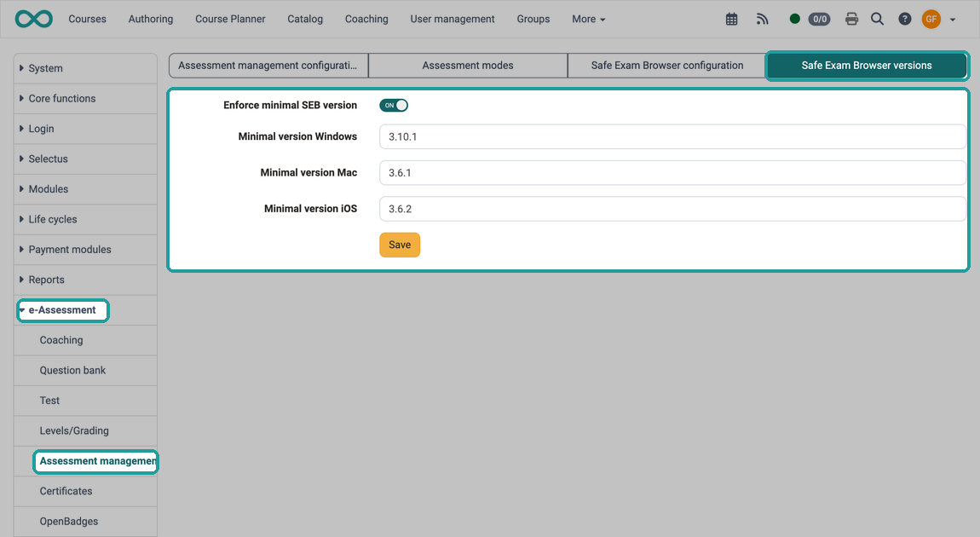Click the Minimal version Mac field
The width and height of the screenshot is (980, 537).
(672, 172)
